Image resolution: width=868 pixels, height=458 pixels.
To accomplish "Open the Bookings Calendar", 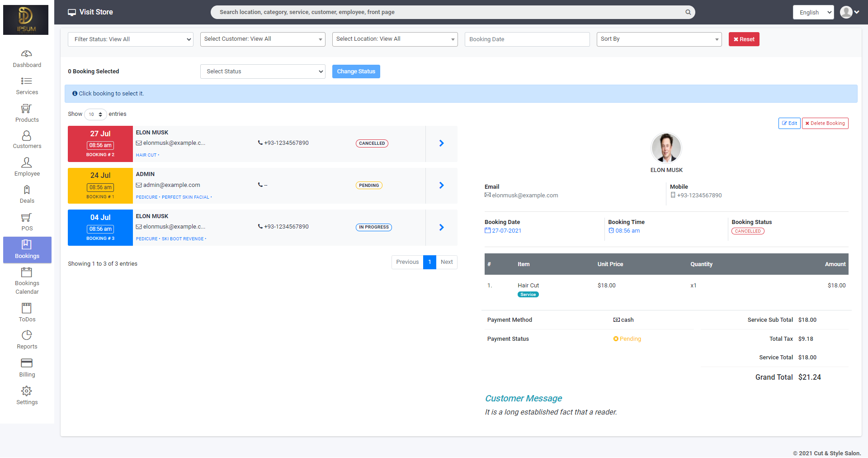I will pos(27,280).
